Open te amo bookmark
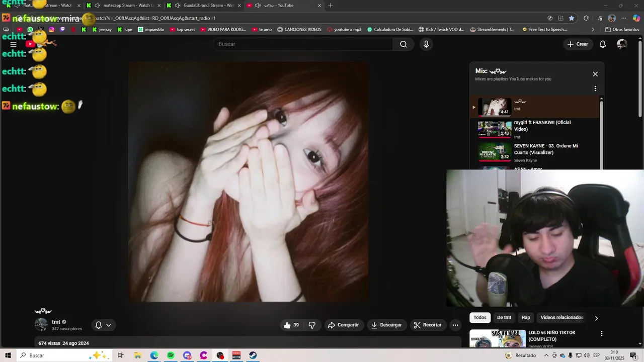The height and width of the screenshot is (362, 644). coord(262,30)
